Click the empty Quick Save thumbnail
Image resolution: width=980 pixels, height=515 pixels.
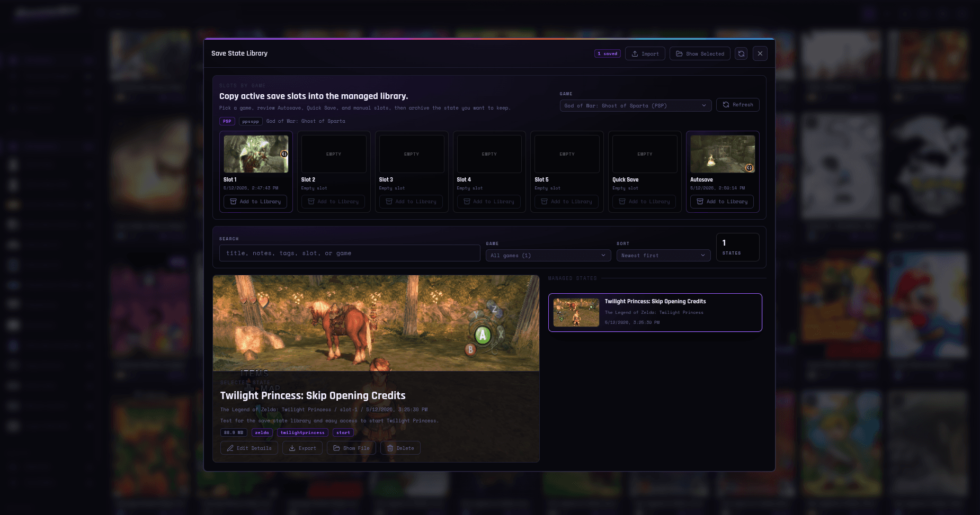click(x=645, y=154)
